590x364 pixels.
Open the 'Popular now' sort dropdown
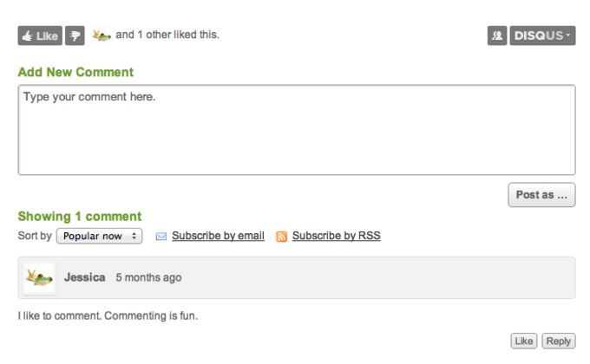(100, 236)
